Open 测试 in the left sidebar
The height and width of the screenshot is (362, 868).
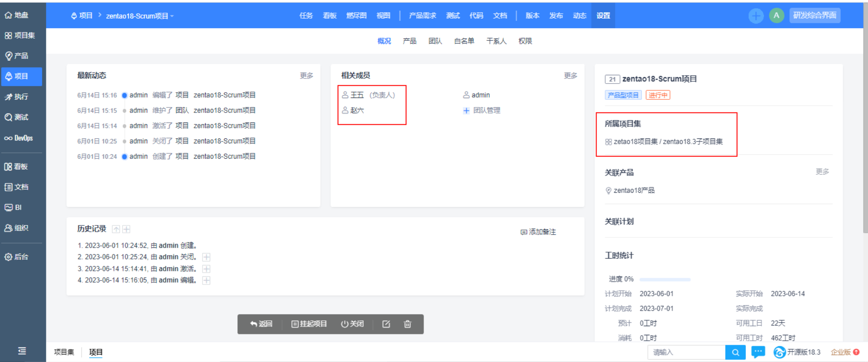click(x=17, y=117)
